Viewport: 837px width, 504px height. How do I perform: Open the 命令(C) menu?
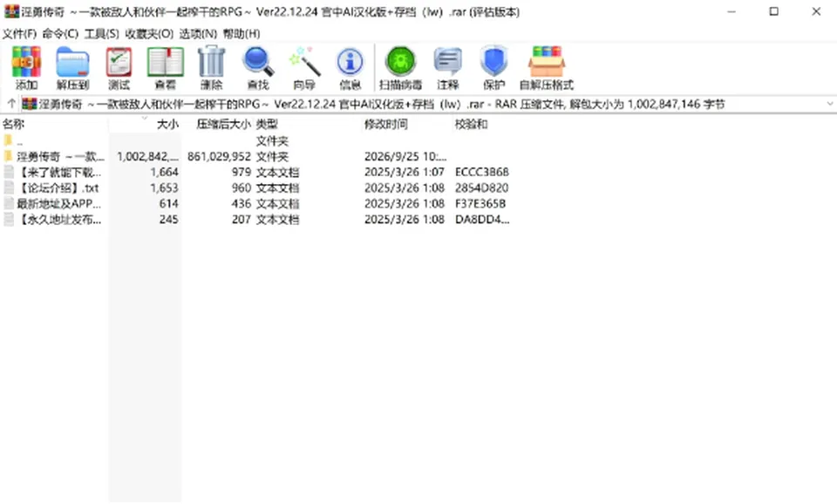(60, 34)
